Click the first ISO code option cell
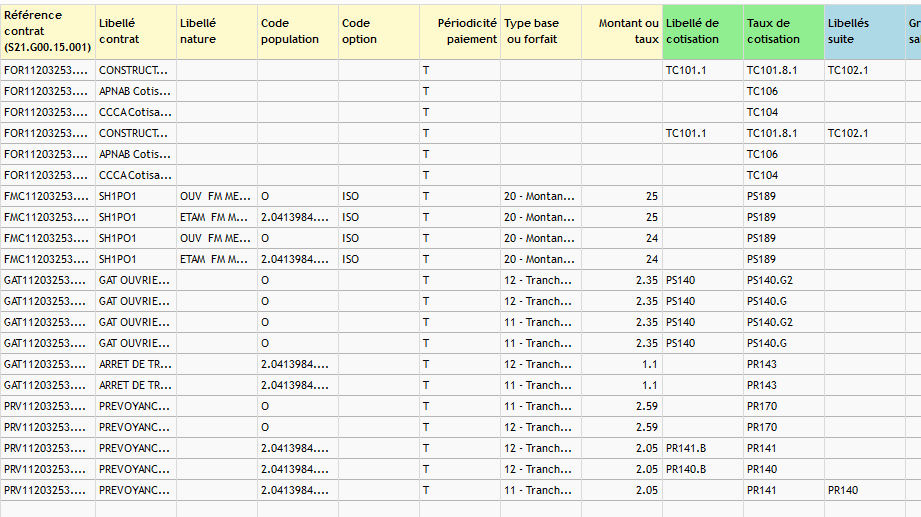The height and width of the screenshot is (517, 921). 379,196
